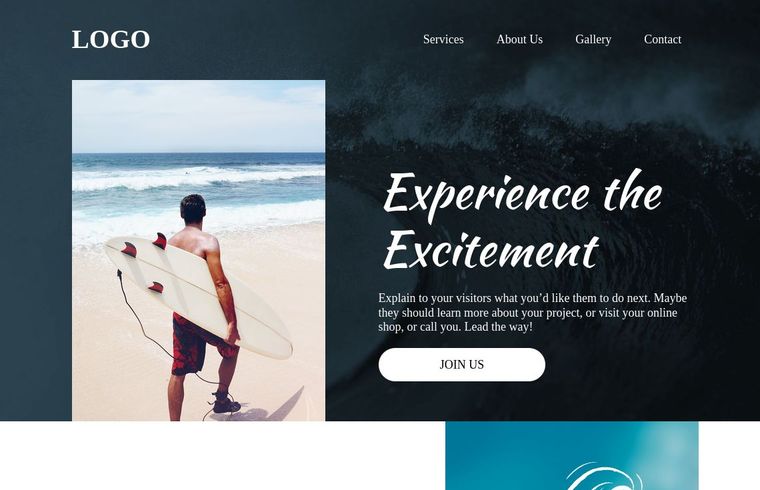Click the LOGO text in header
Screen dimensions: 760x490
click(x=111, y=39)
